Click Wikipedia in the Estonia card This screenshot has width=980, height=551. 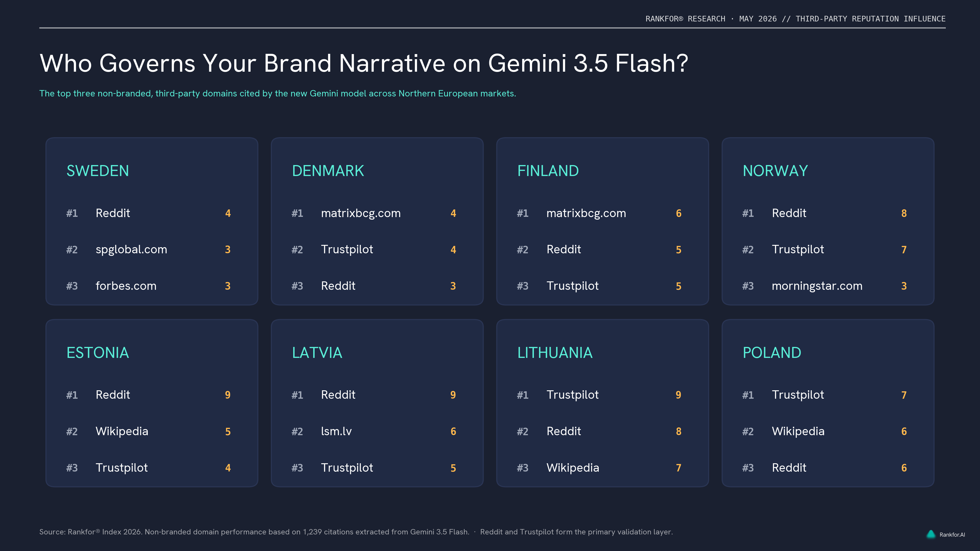pos(122,432)
